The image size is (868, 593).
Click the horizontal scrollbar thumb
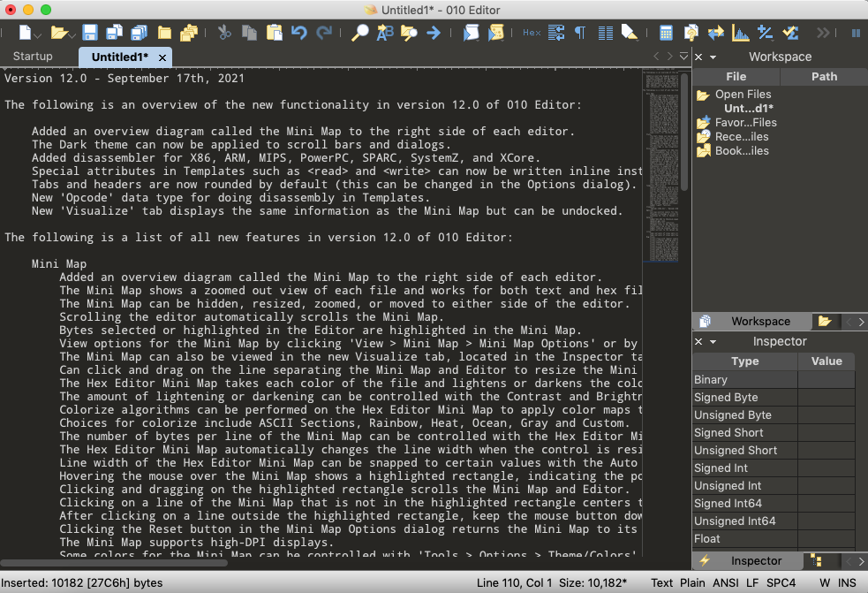(x=114, y=563)
